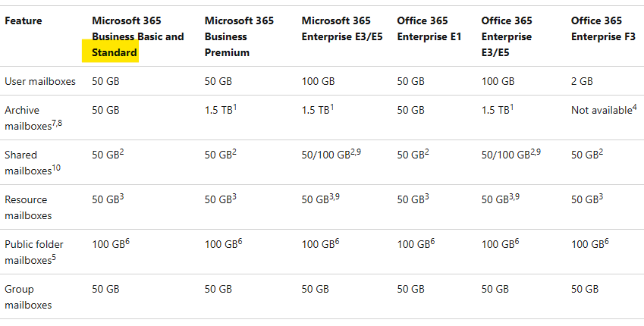Open footnote 7,8 on Archive mailboxes
Image resolution: width=644 pixels, height=326 pixels.
tap(57, 124)
